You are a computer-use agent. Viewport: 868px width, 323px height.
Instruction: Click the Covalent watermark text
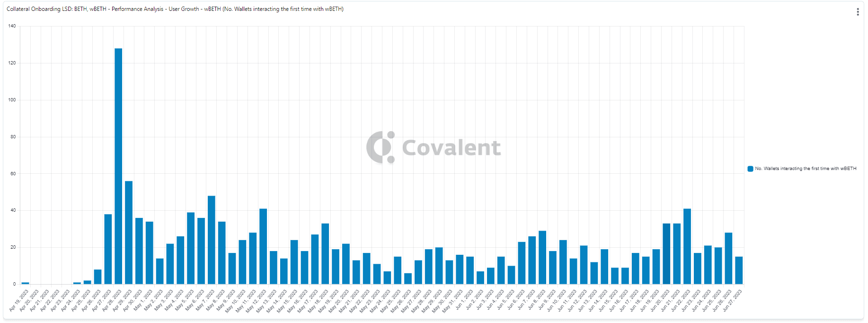(x=451, y=148)
